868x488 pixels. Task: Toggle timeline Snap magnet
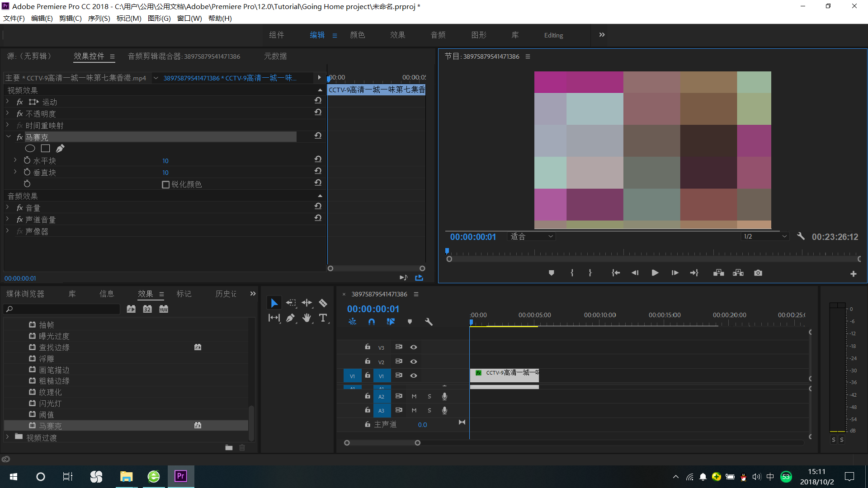pos(372,322)
